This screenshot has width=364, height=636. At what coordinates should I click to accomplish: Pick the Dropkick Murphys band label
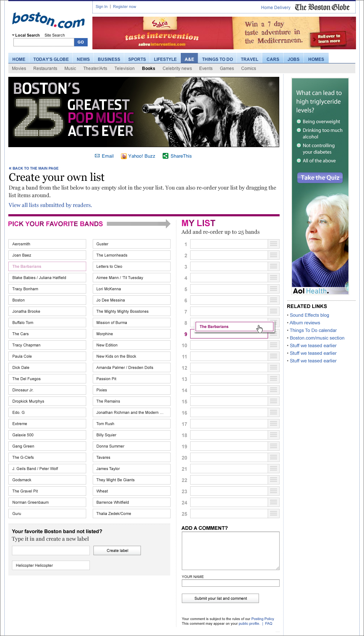coord(47,401)
